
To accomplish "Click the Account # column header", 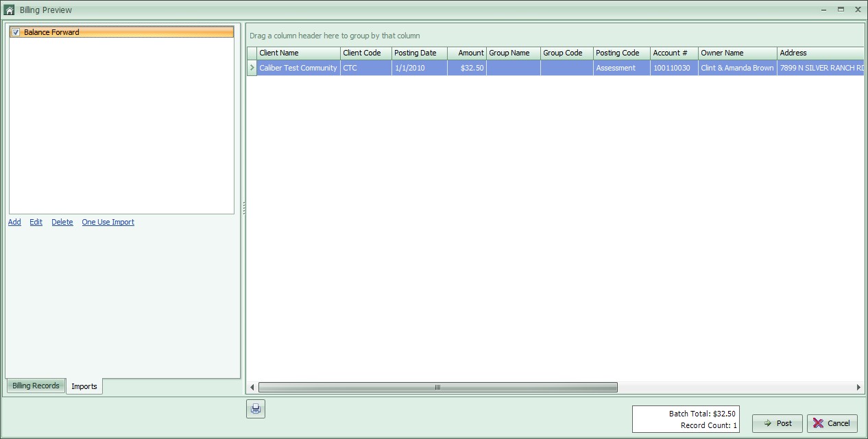I will 674,53.
